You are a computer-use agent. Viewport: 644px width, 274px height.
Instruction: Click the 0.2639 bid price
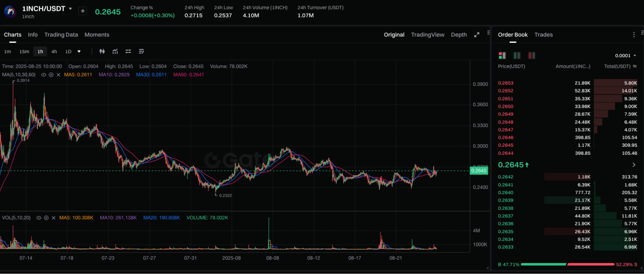point(505,200)
